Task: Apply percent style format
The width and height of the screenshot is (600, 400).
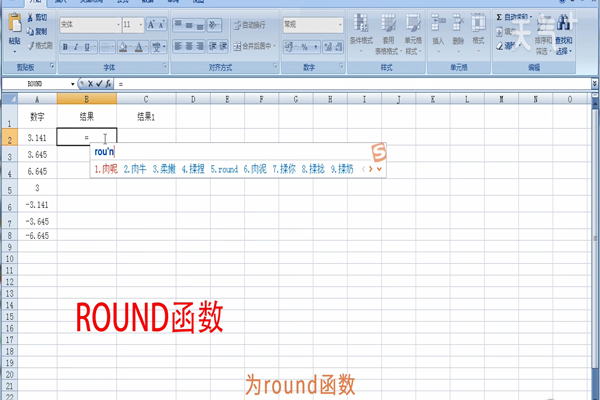Action: coord(305,47)
